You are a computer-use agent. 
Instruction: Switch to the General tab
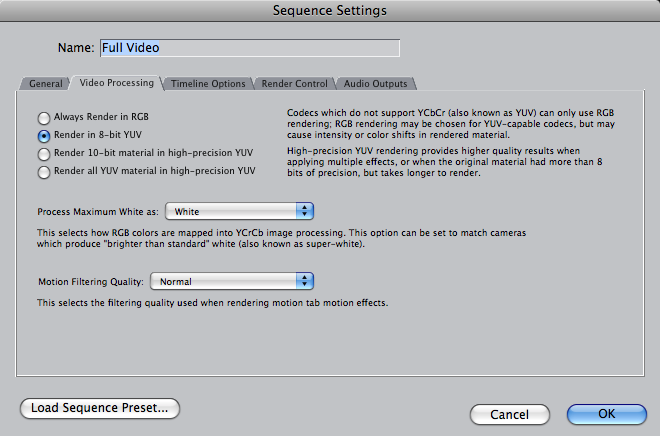45,83
